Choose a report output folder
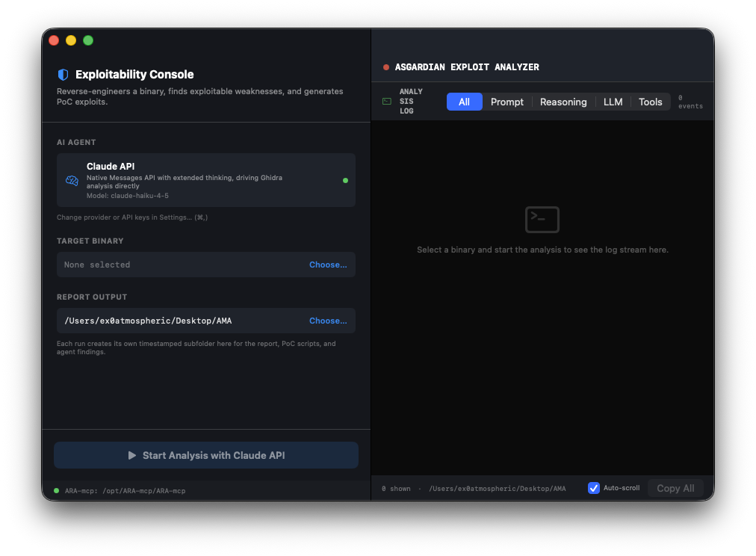The image size is (756, 556). 328,321
